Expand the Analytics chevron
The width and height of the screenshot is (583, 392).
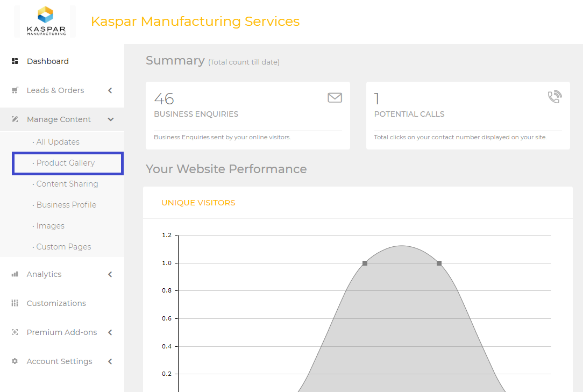tap(110, 274)
